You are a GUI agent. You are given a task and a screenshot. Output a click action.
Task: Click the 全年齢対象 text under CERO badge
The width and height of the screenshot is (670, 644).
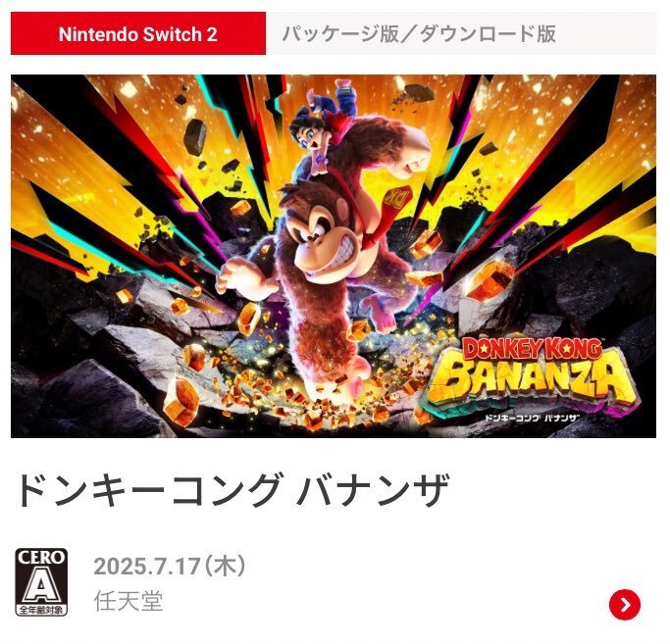(41, 610)
